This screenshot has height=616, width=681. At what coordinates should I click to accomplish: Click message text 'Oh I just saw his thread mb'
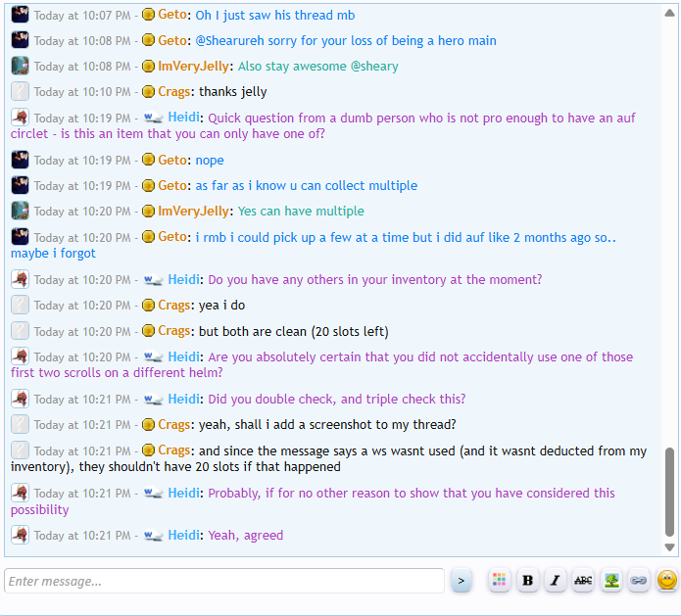click(x=275, y=16)
